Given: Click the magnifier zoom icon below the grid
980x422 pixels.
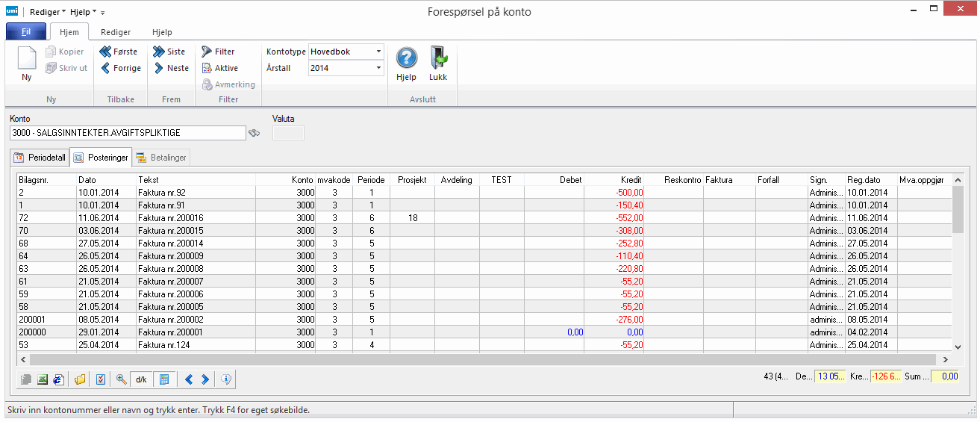Looking at the screenshot, I should click(122, 379).
